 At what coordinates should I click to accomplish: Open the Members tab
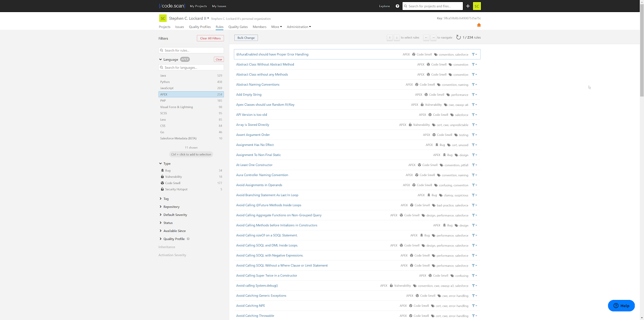(x=260, y=27)
